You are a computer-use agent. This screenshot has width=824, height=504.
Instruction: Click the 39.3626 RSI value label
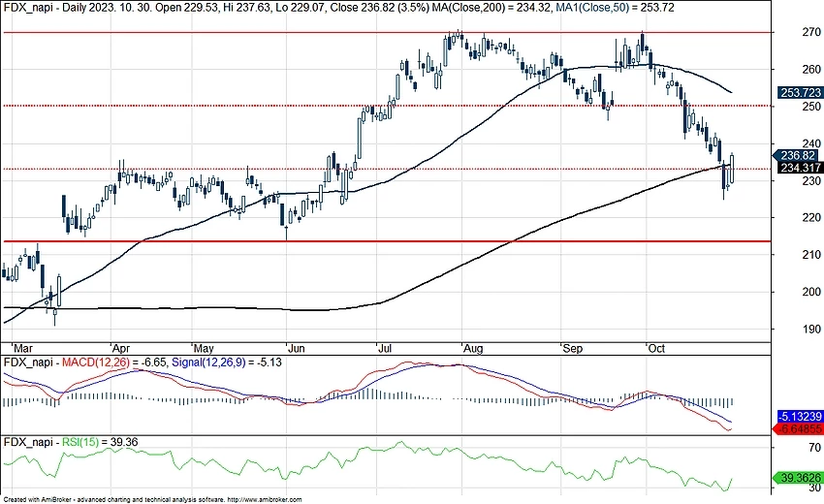coord(798,478)
